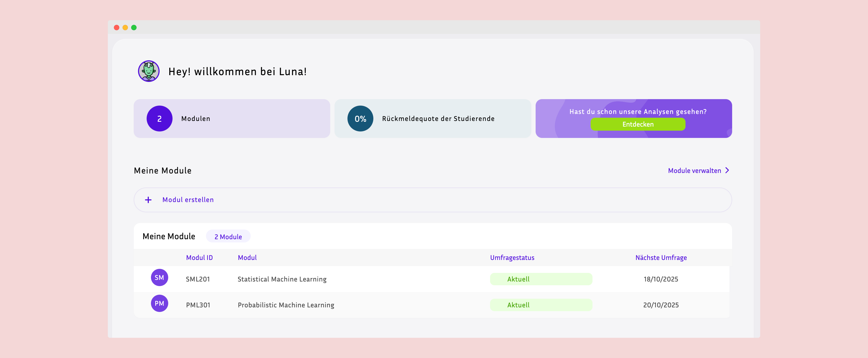Click the PM avatar for Probabilistic Machine Learning
The image size is (868, 358).
(x=159, y=303)
